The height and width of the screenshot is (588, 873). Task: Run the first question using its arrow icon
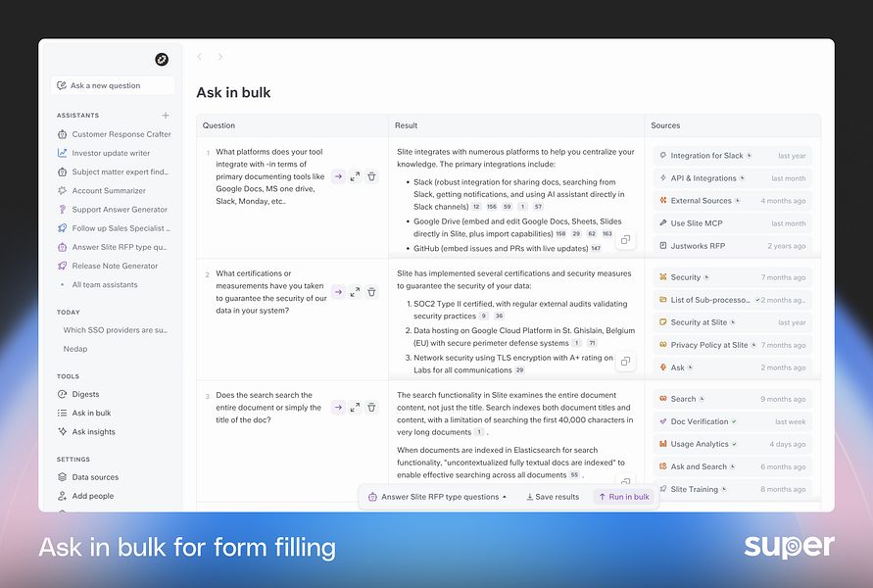click(x=336, y=176)
